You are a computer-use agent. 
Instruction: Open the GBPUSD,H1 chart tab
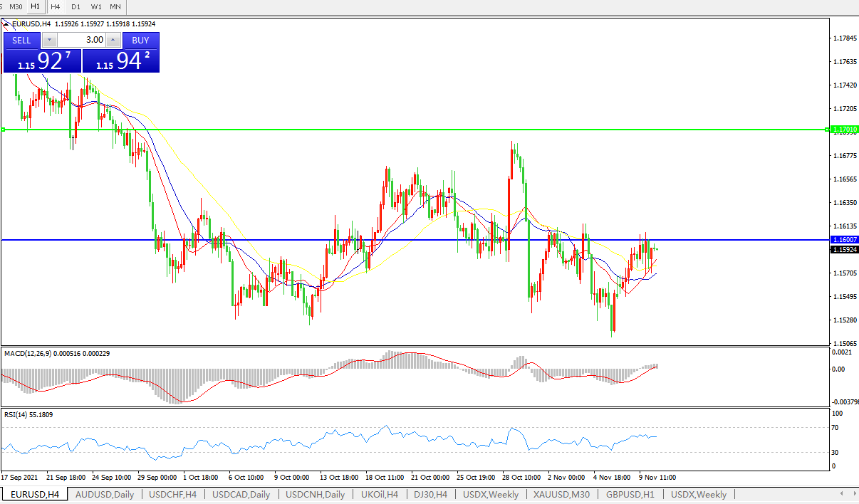(x=630, y=494)
